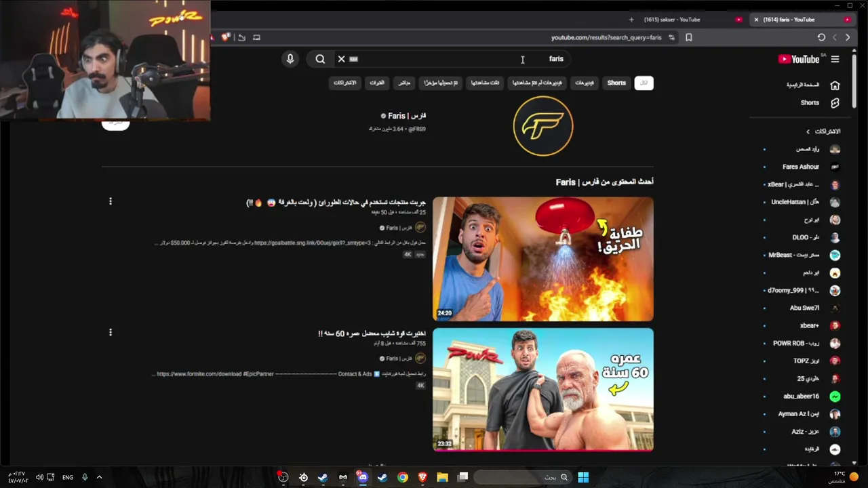Click the Windows Start button
868x488 pixels.
click(583, 477)
